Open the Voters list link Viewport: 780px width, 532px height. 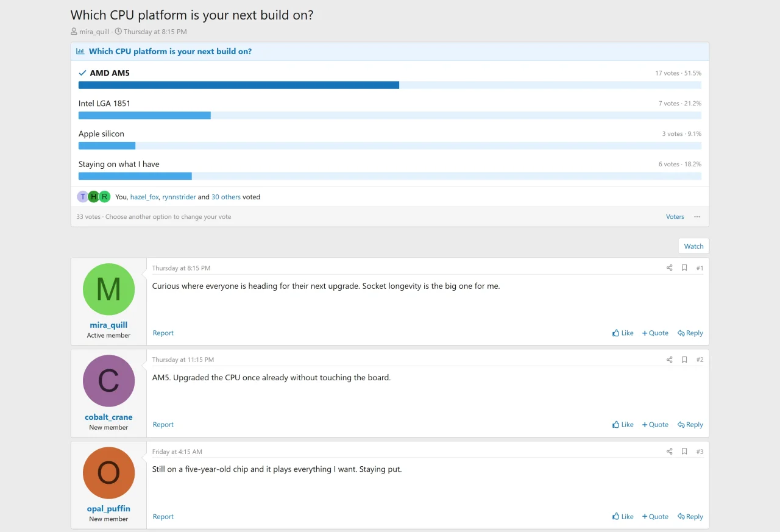[675, 217]
